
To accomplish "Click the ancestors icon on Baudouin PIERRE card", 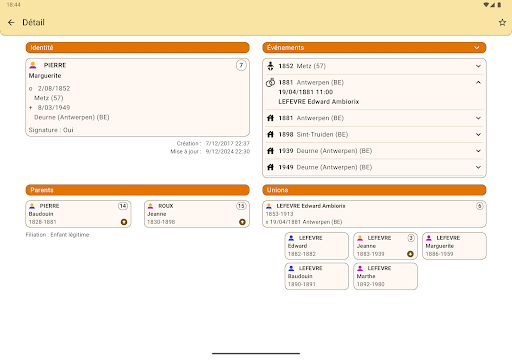I will (x=124, y=222).
